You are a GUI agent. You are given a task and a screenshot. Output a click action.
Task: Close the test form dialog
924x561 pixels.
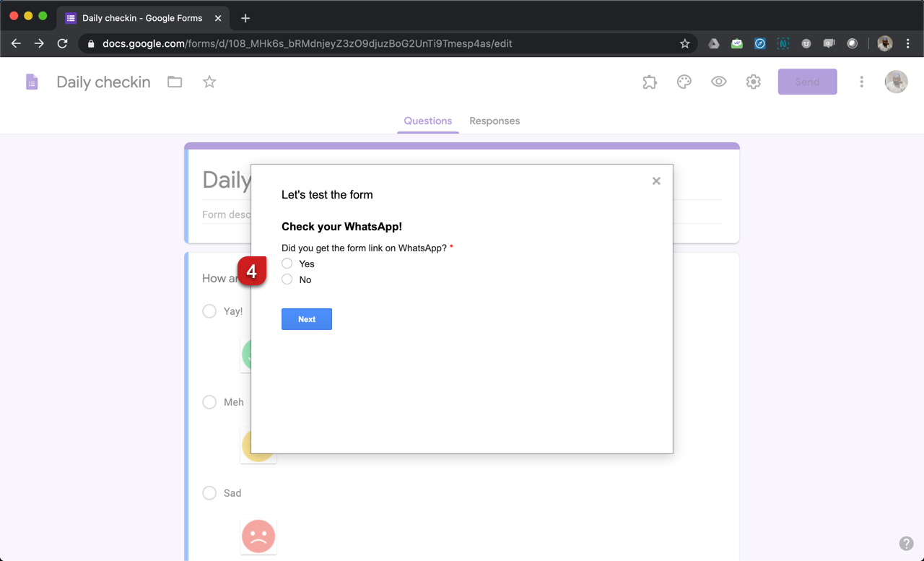pyautogui.click(x=656, y=181)
